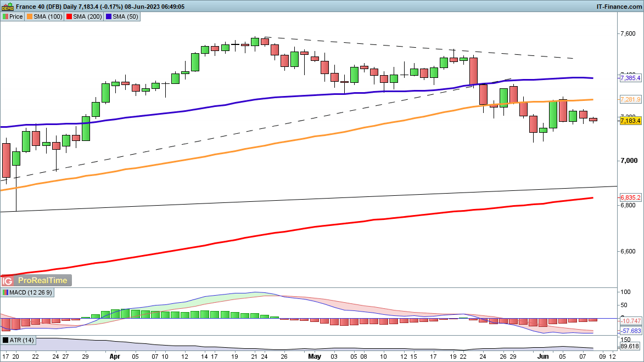644x362 pixels.
Task: Click the orange SMA (100) swatch
Action: (30, 17)
